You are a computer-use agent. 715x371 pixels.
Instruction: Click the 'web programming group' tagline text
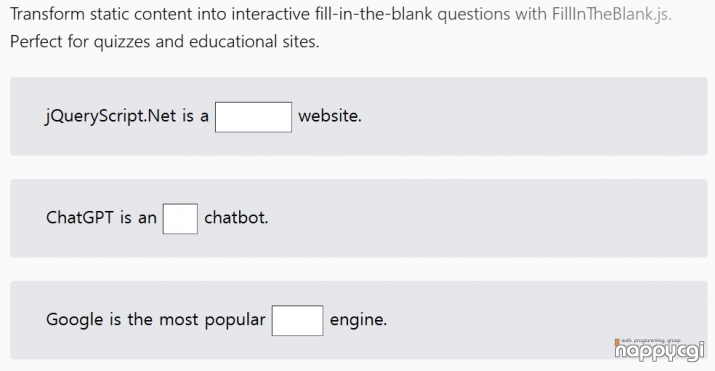[x=651, y=340]
